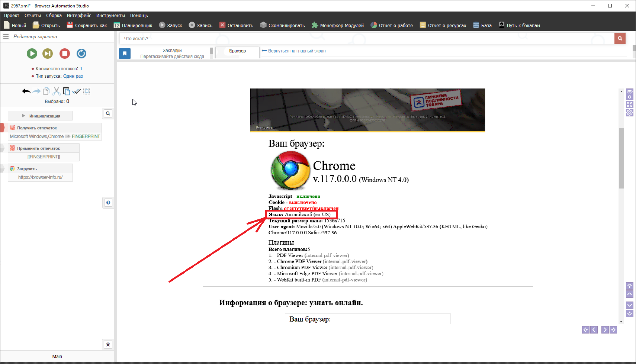Image resolution: width=636 pixels, height=364 pixels.
Task: Open the Инструменты menu
Action: tap(110, 16)
